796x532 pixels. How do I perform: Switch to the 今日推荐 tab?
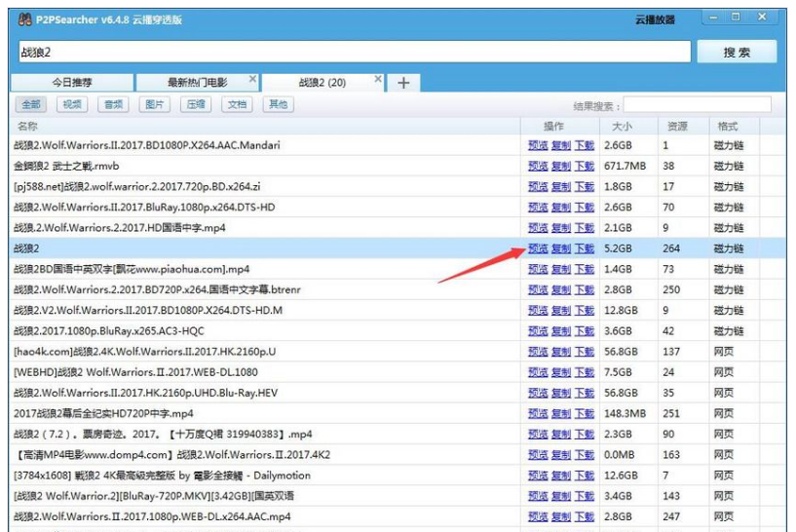(72, 83)
